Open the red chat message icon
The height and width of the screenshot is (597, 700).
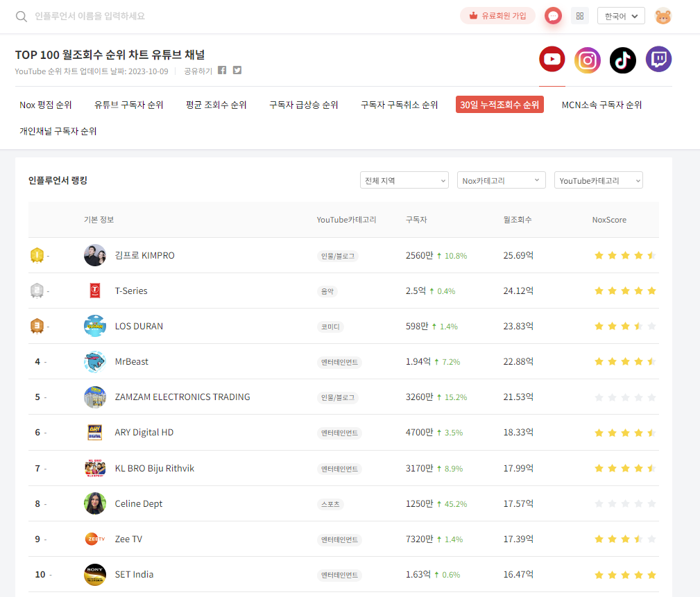pos(553,16)
